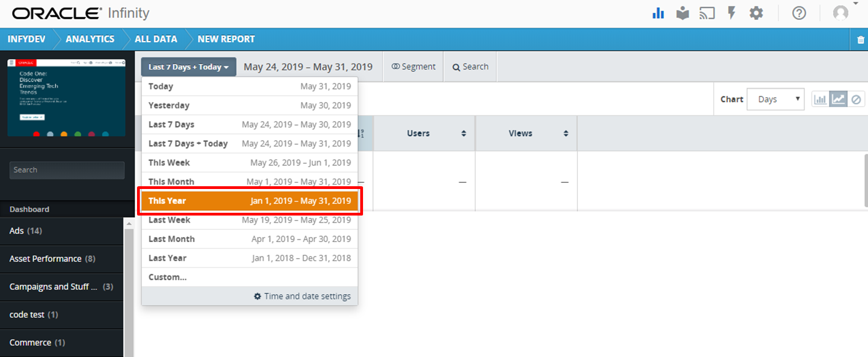
Task: Open the Last 7 Days + Today dropdown
Action: [188, 67]
